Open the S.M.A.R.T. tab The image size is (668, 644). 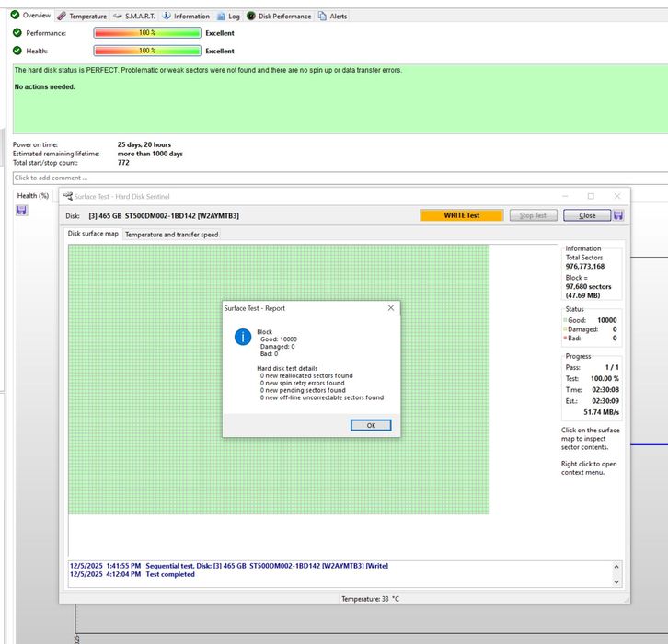[134, 17]
